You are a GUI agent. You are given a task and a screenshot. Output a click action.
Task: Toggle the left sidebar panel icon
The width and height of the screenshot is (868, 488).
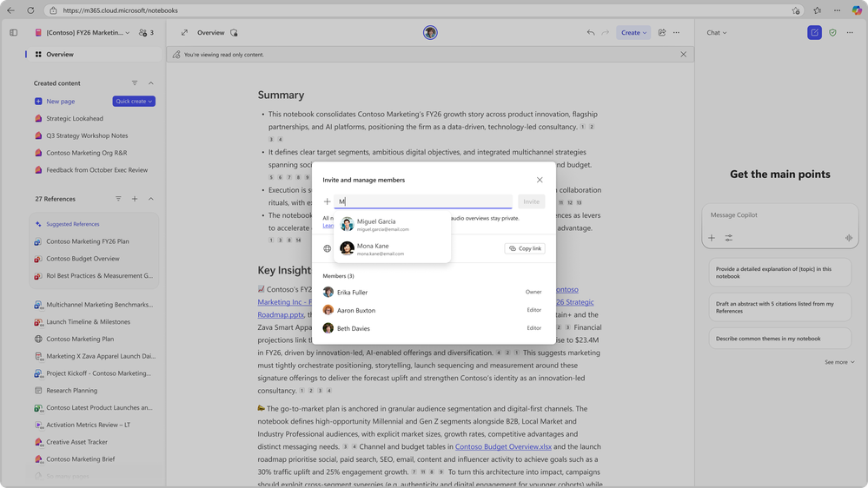point(14,33)
